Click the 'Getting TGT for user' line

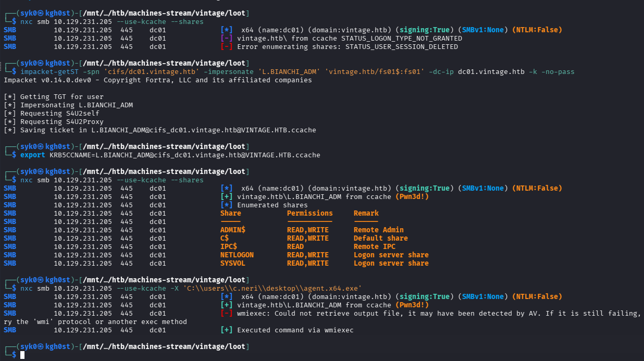(x=54, y=97)
